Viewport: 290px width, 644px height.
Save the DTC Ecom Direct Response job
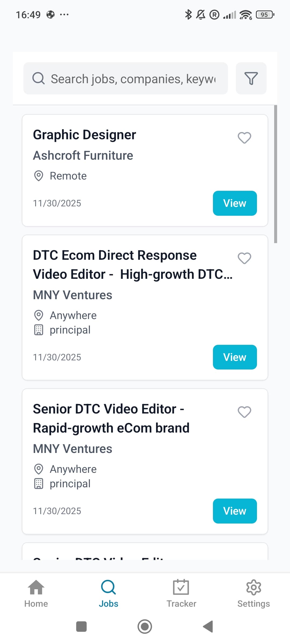[244, 258]
